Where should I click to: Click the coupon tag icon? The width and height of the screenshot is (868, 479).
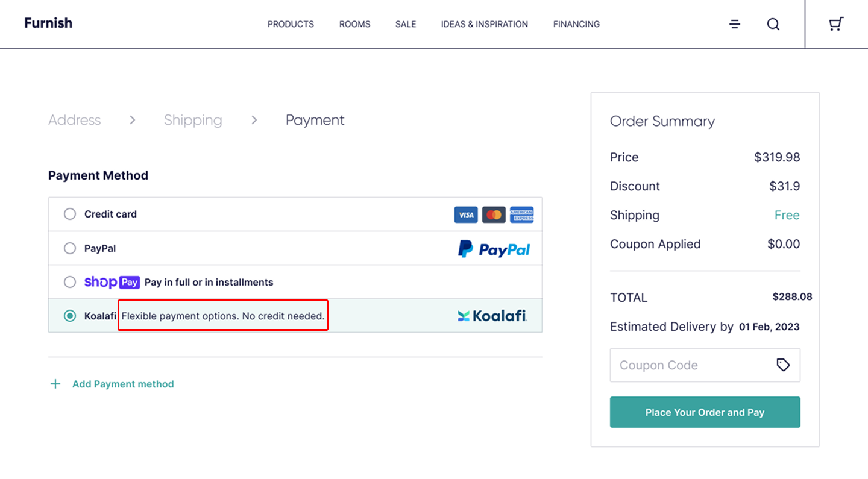click(x=783, y=365)
